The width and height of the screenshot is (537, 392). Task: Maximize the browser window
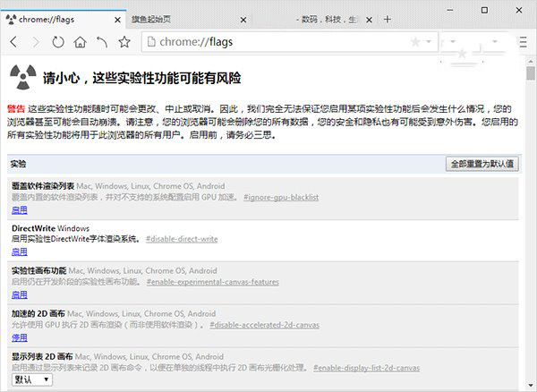(484, 10)
